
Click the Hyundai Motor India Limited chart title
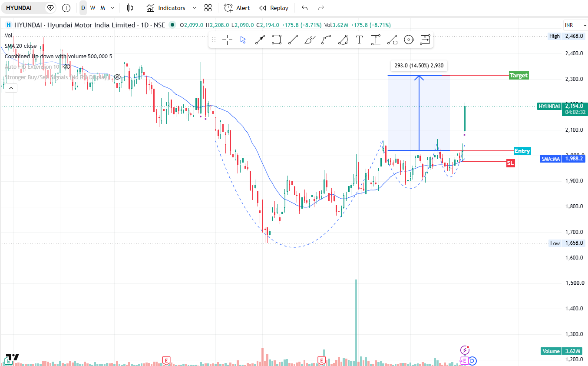click(x=75, y=25)
